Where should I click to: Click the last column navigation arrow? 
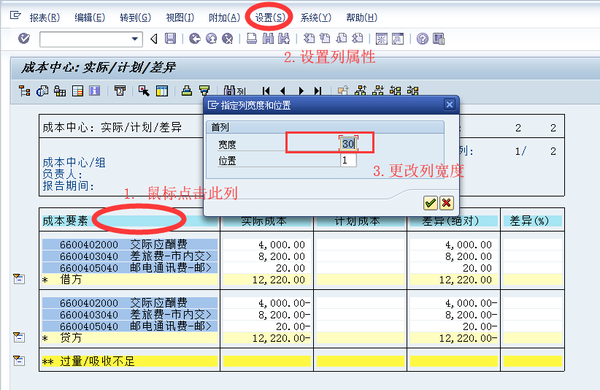click(318, 91)
